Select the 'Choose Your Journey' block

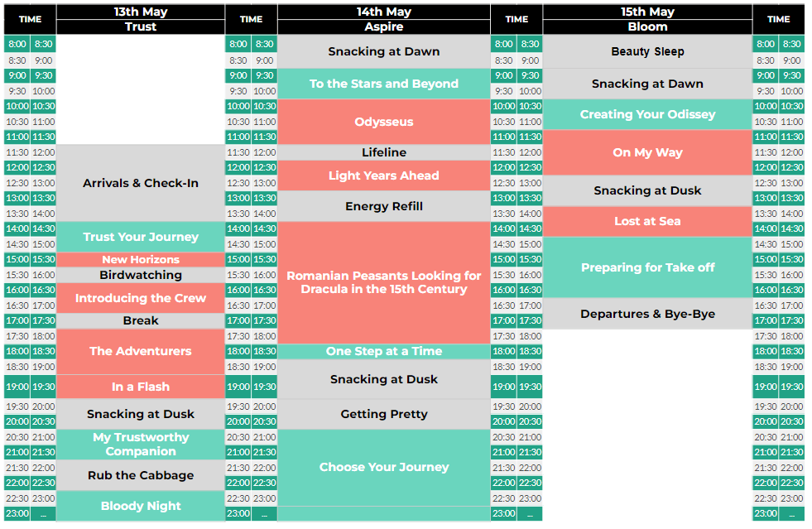[384, 467]
